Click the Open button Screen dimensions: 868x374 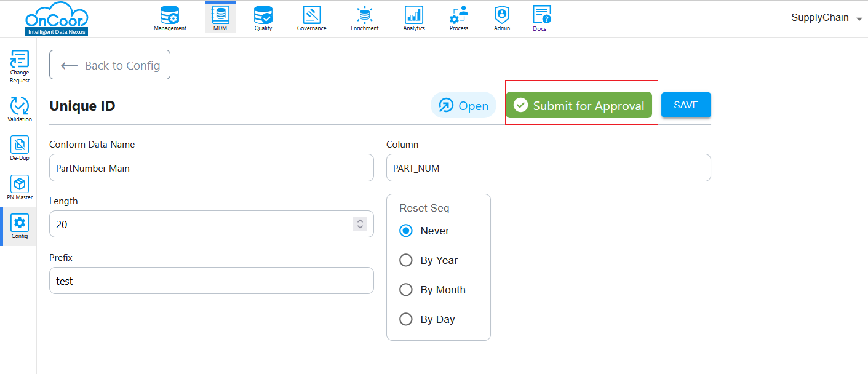coord(463,105)
